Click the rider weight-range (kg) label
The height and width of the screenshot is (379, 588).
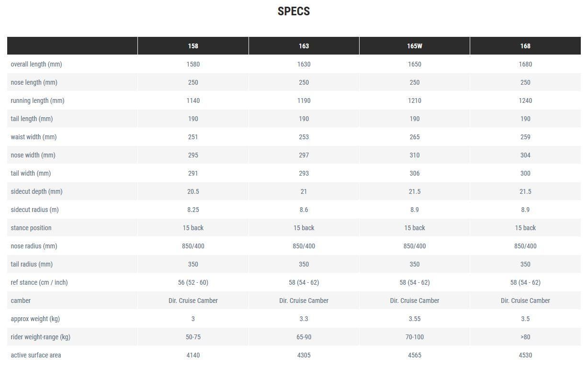click(40, 337)
